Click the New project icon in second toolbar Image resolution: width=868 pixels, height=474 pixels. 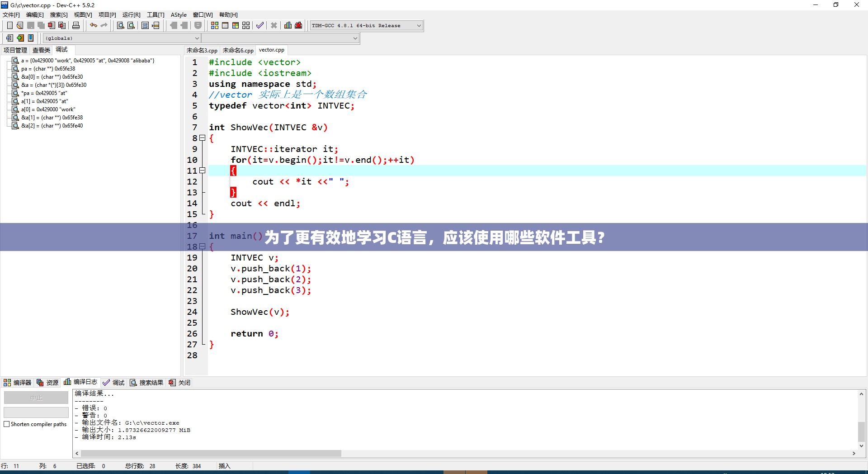(x=10, y=38)
